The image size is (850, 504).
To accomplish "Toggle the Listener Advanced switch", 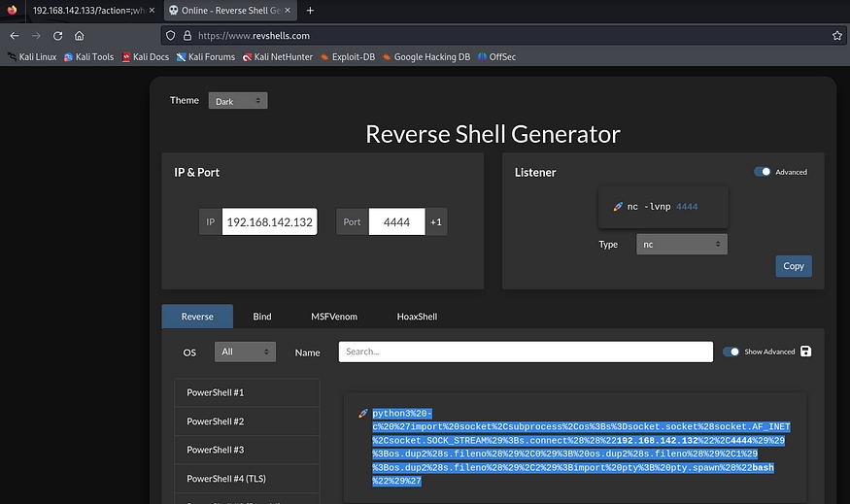I will click(763, 172).
